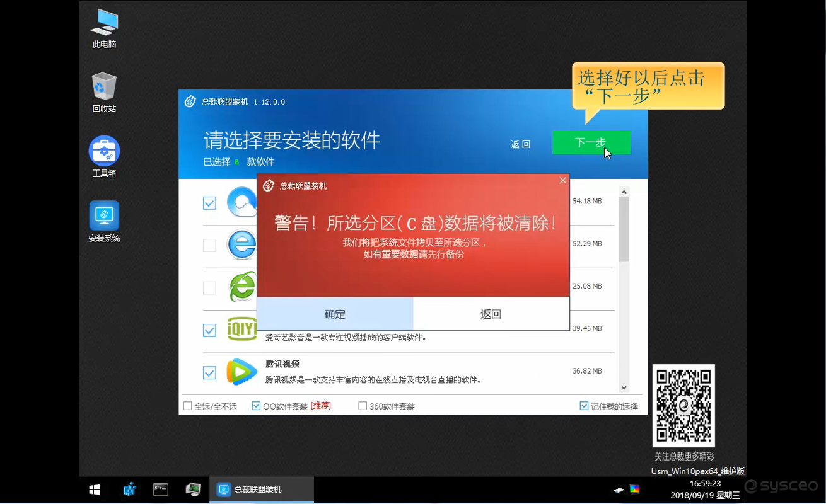Click the 39.45 MB size text
The image size is (826, 504).
[587, 328]
